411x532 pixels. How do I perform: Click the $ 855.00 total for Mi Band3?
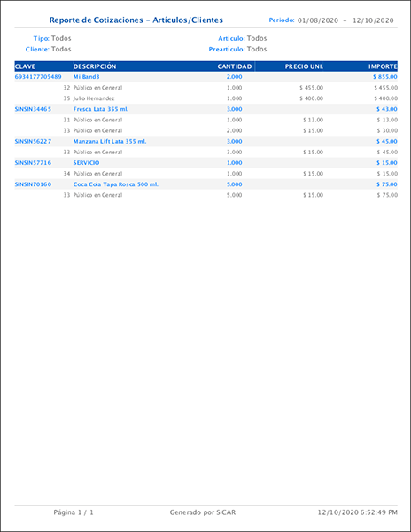pos(385,77)
